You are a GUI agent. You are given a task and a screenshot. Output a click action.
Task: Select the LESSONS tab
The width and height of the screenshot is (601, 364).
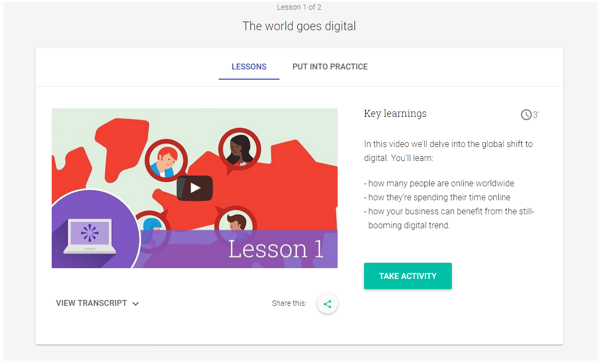(x=249, y=67)
